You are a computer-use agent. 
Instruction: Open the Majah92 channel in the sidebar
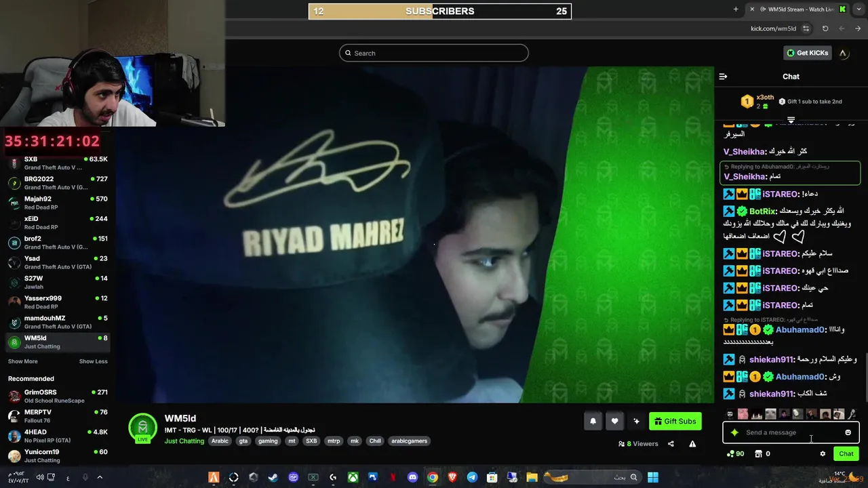coord(58,203)
